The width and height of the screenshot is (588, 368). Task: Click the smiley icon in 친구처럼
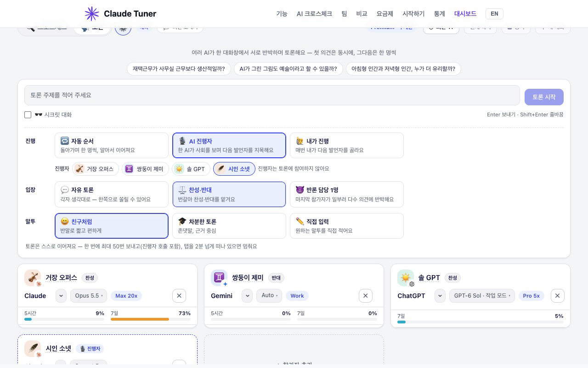pos(65,222)
